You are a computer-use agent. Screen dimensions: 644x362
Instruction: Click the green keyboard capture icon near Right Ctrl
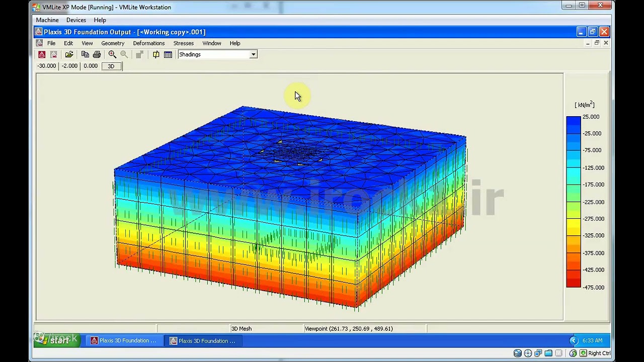click(x=583, y=353)
